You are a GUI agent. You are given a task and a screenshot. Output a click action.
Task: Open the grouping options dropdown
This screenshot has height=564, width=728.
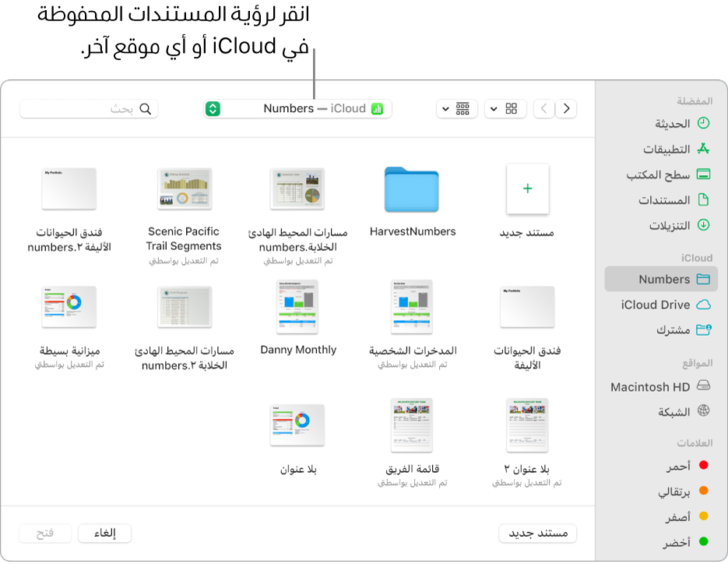point(457,109)
